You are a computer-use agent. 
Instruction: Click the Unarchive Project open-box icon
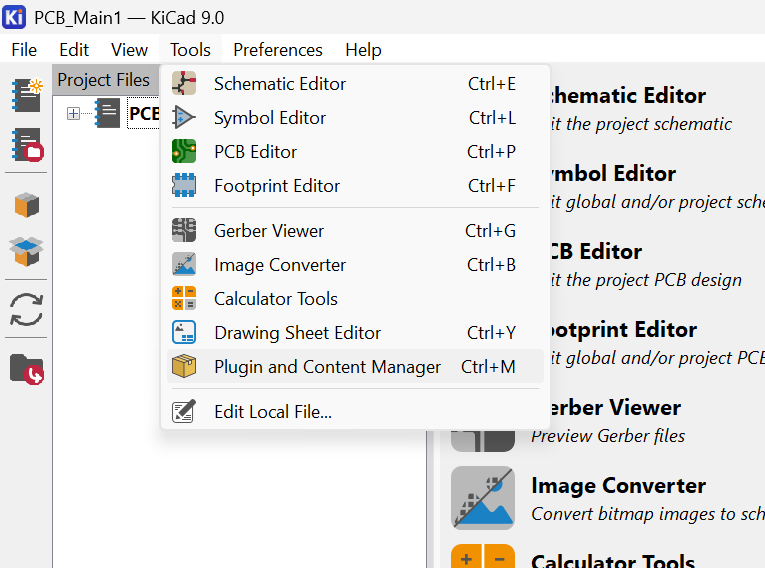click(27, 249)
